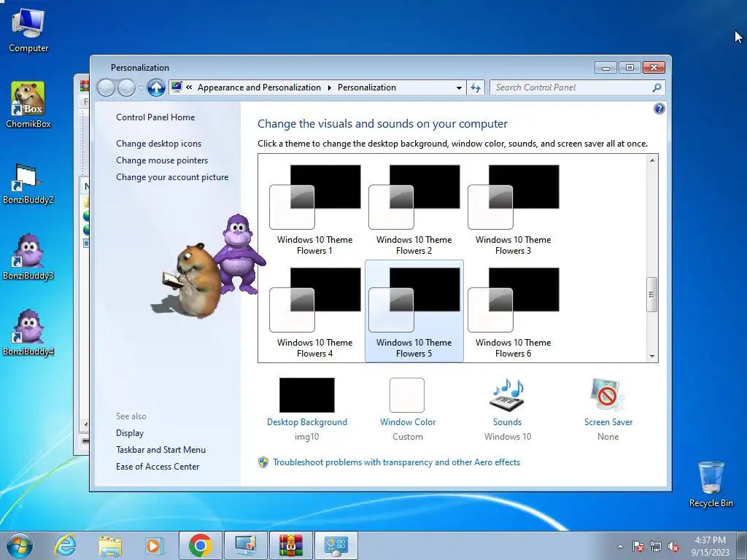The image size is (747, 560).
Task: Click the clock showing 4:37 PM
Action: pyautogui.click(x=710, y=545)
